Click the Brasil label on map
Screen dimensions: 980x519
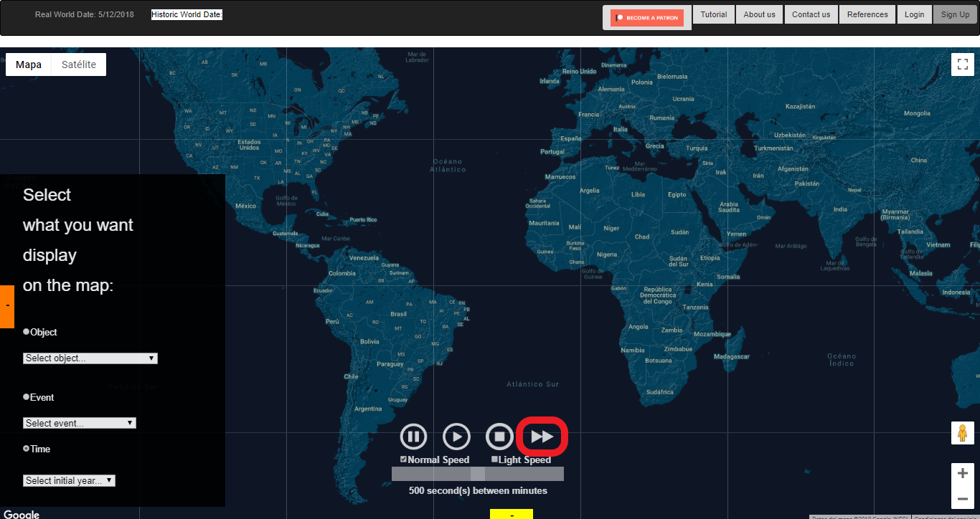[398, 314]
